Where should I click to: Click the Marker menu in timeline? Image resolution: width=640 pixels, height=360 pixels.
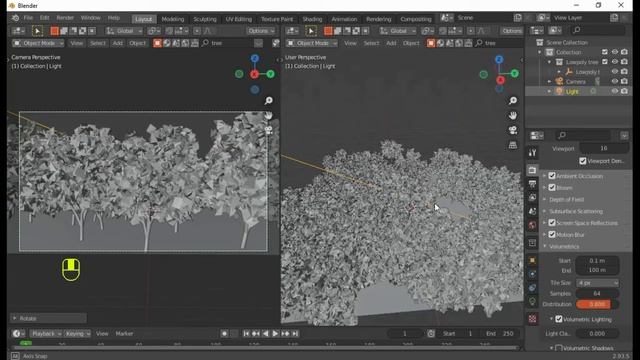124,334
